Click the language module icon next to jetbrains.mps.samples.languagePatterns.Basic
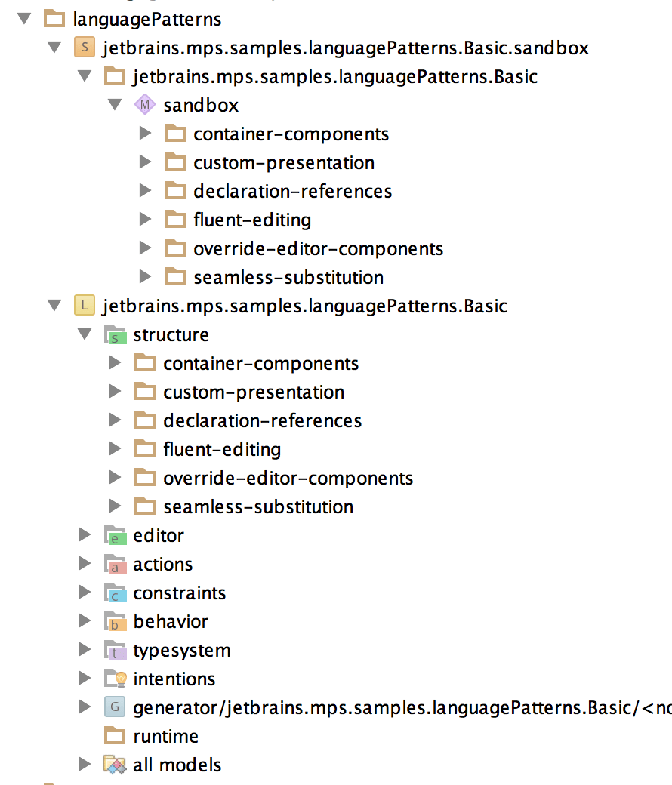Screen dimensions: 672x785 (x=85, y=306)
